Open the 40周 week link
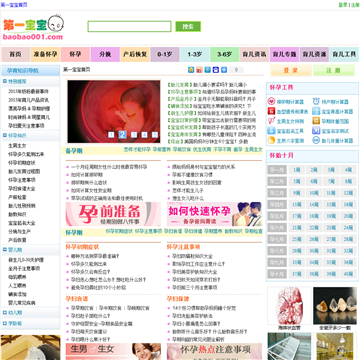This screenshot has width=360, height=360. point(348,274)
